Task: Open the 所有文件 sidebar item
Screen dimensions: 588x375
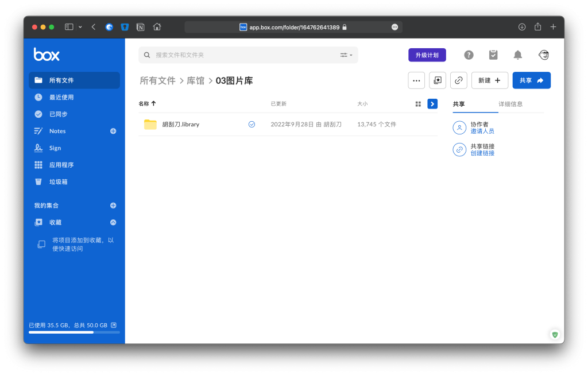Action: tap(74, 80)
